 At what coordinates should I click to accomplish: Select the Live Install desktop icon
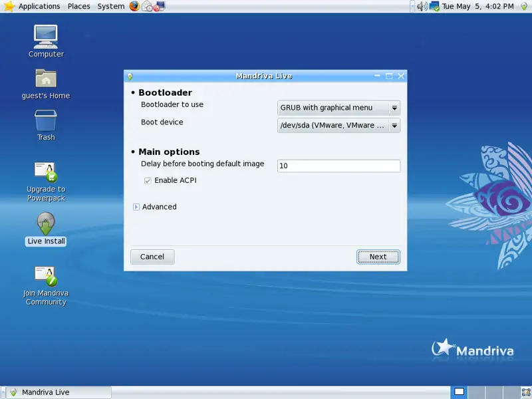point(46,229)
